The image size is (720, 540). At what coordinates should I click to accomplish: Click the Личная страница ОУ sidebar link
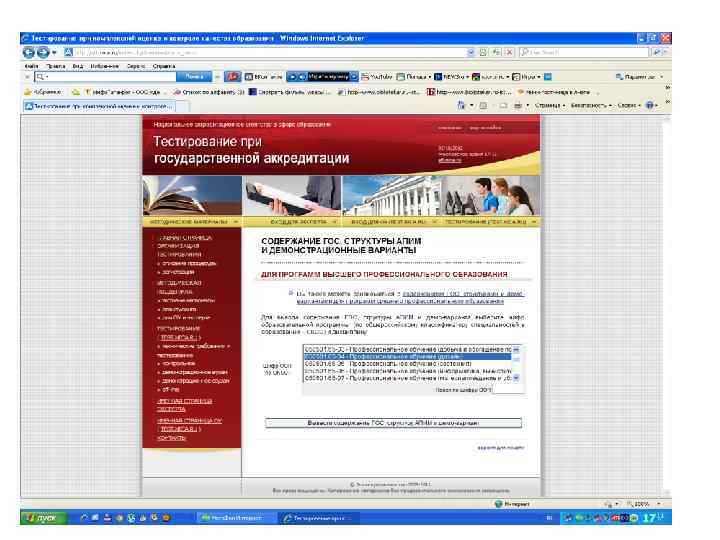189,424
